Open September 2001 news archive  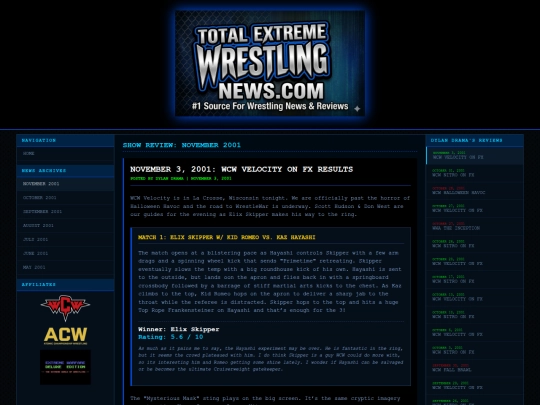[65, 211]
